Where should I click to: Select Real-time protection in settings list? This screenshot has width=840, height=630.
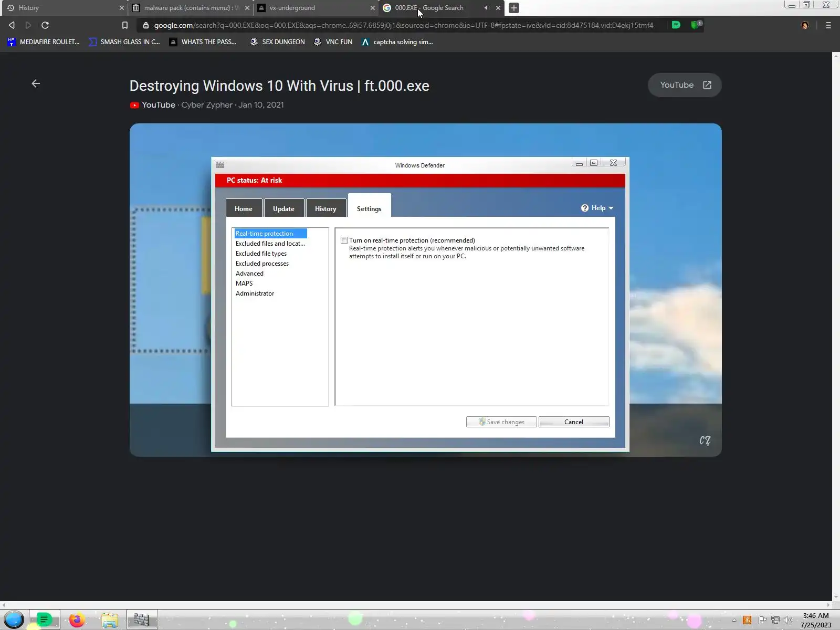coord(270,234)
